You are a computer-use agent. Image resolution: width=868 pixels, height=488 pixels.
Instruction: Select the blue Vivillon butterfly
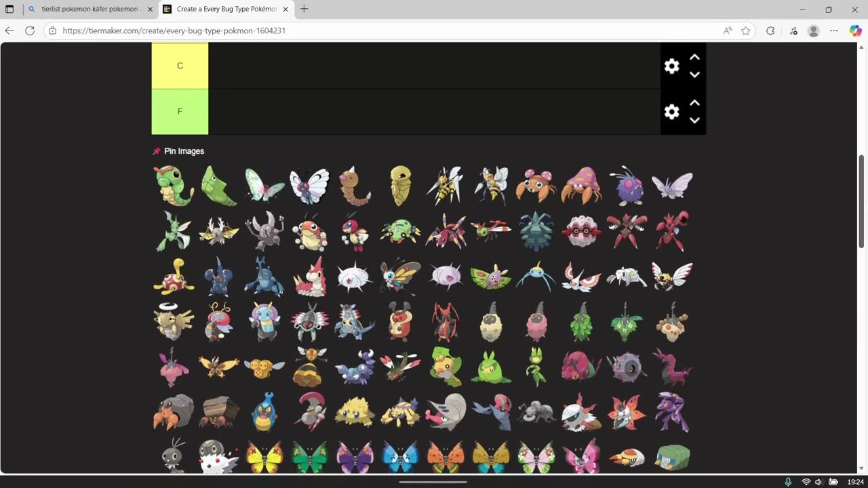(400, 457)
